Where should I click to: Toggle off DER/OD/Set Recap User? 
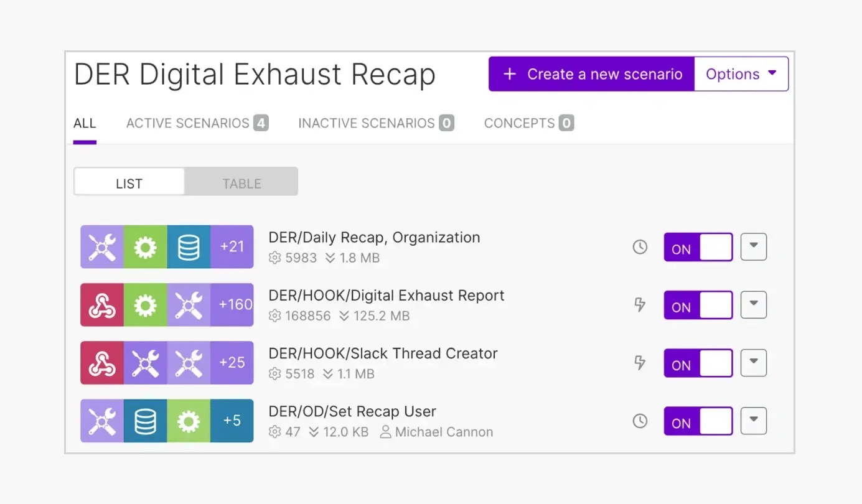click(x=698, y=421)
